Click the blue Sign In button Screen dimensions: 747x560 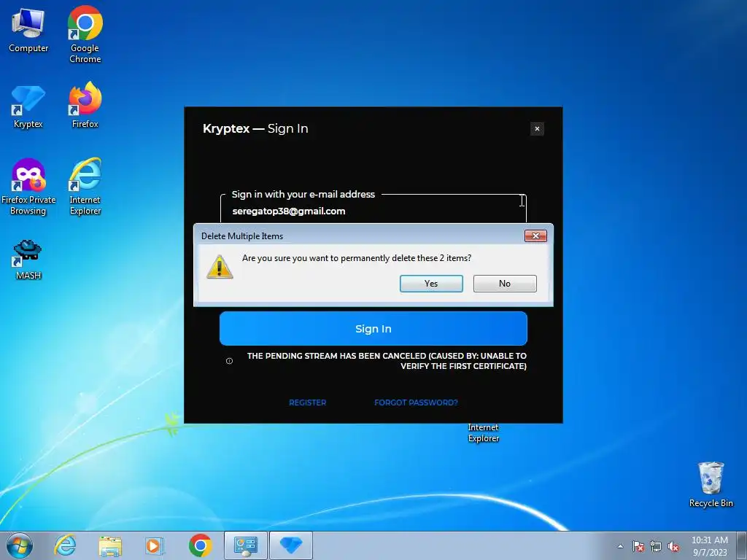373,329
